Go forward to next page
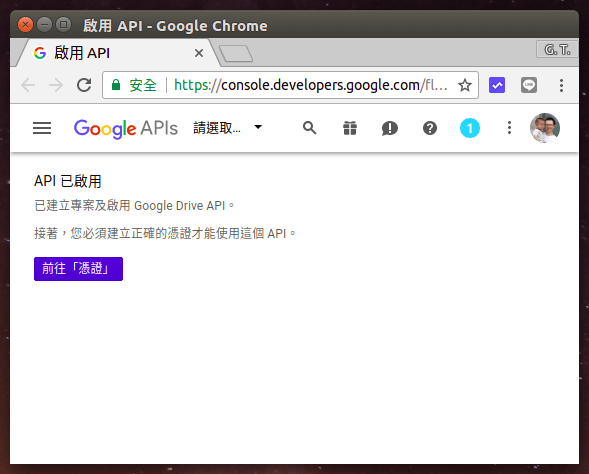The width and height of the screenshot is (589, 474). (56, 85)
